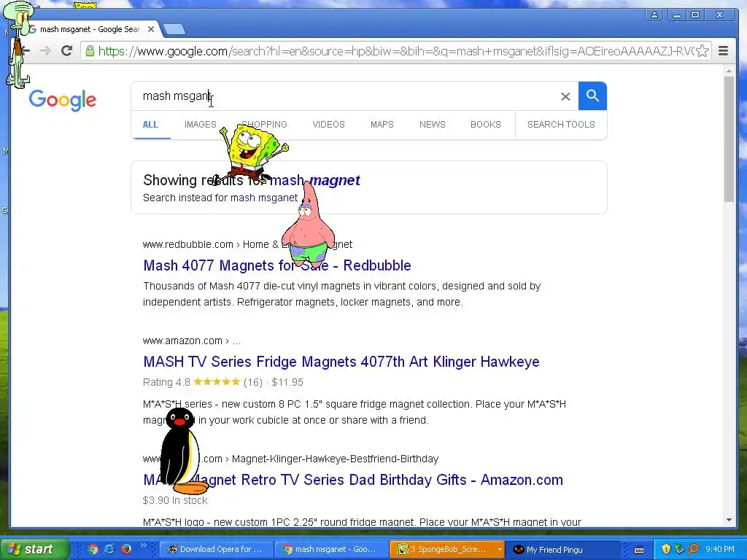Click the blue magnifier search button
Screen dimensions: 747x560
tap(592, 96)
